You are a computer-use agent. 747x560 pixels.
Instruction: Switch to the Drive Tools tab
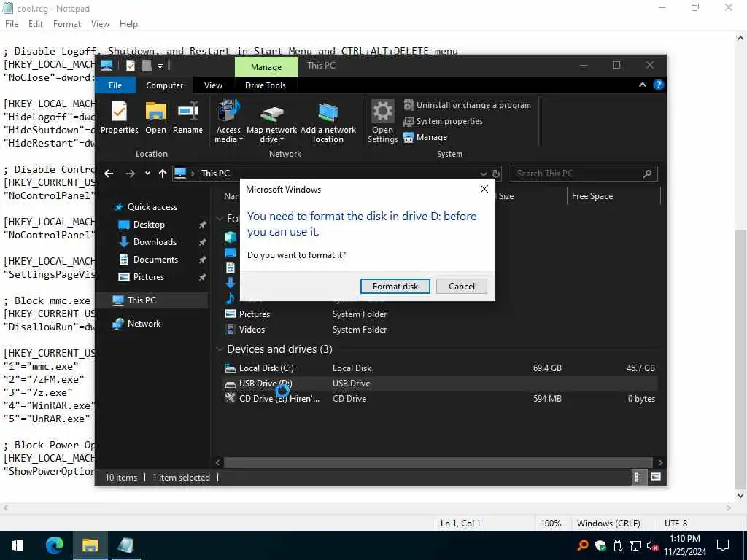point(266,85)
